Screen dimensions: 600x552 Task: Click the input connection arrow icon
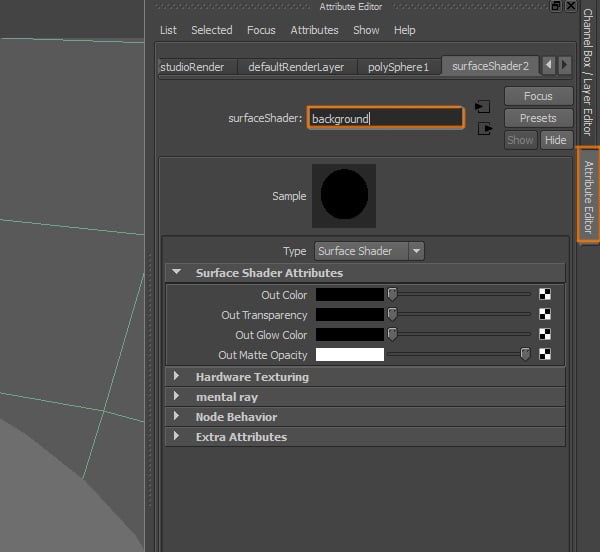click(x=484, y=106)
